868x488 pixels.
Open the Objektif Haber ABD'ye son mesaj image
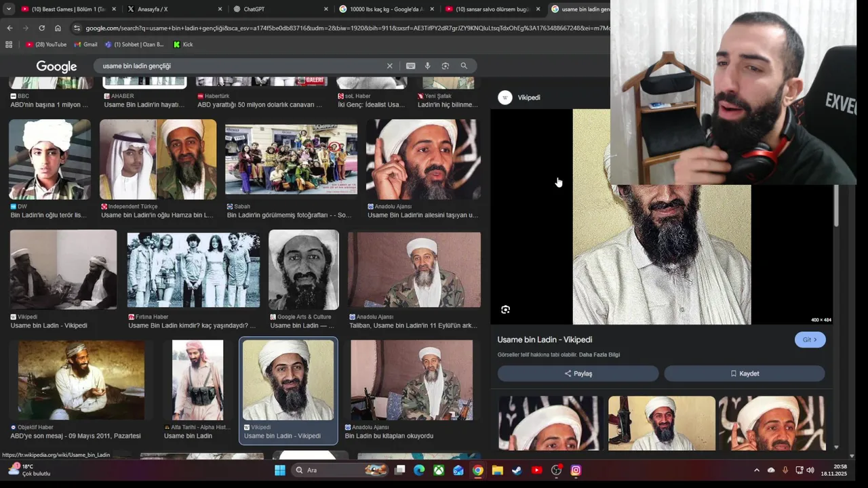click(81, 380)
